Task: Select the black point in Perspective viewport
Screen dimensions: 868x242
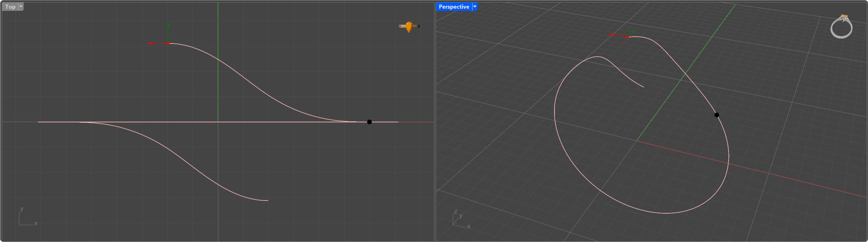Action: tap(717, 115)
